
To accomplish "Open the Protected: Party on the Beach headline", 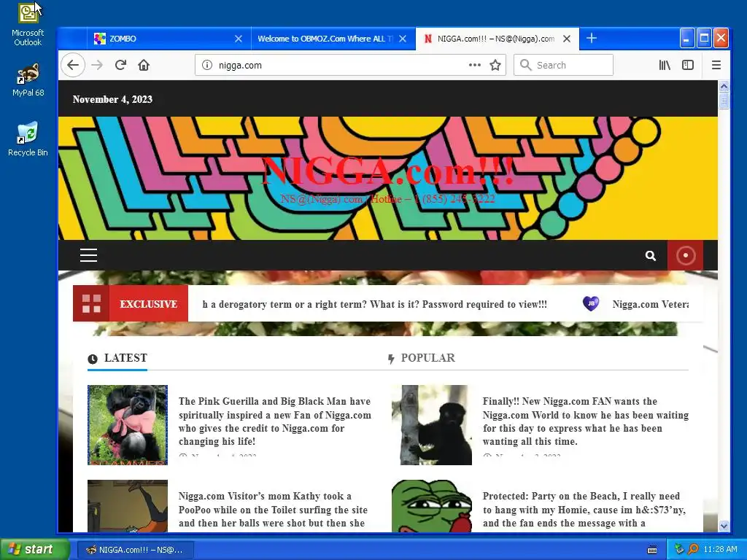I will (584, 510).
